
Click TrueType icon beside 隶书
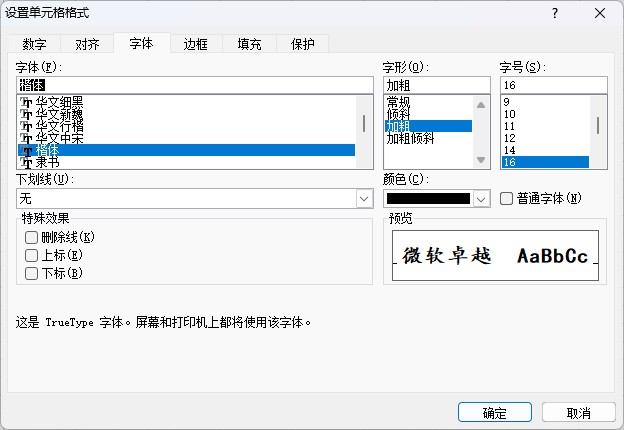coord(26,162)
